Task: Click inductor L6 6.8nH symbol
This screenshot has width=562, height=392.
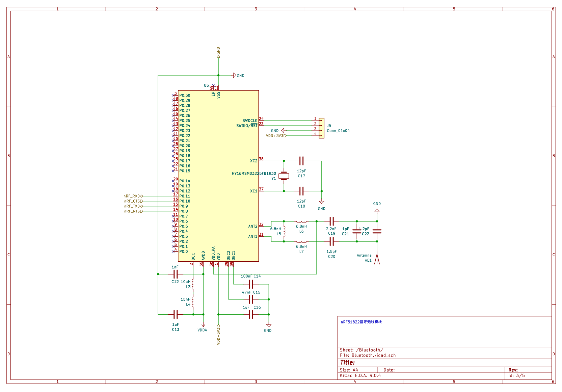Action: pos(301,222)
